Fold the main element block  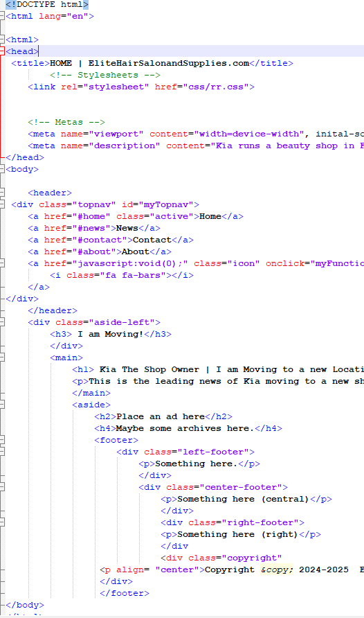tap(2, 357)
